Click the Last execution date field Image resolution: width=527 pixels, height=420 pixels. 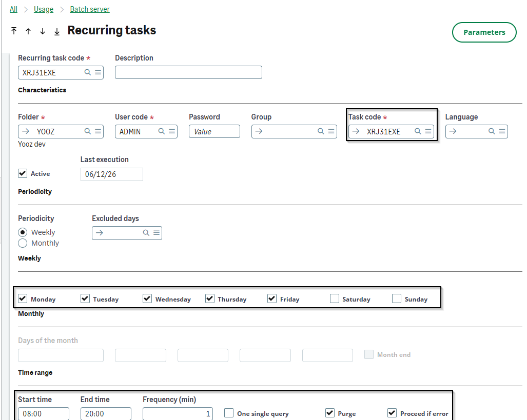[112, 174]
